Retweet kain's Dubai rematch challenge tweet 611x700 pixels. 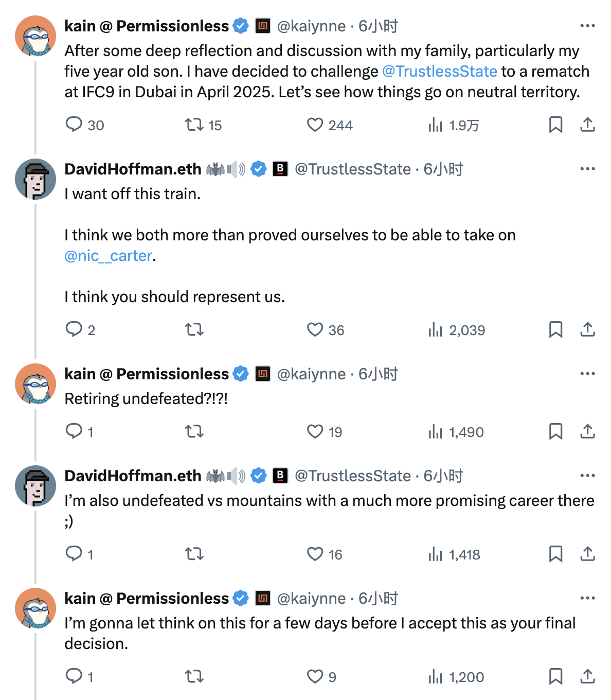pyautogui.click(x=194, y=125)
